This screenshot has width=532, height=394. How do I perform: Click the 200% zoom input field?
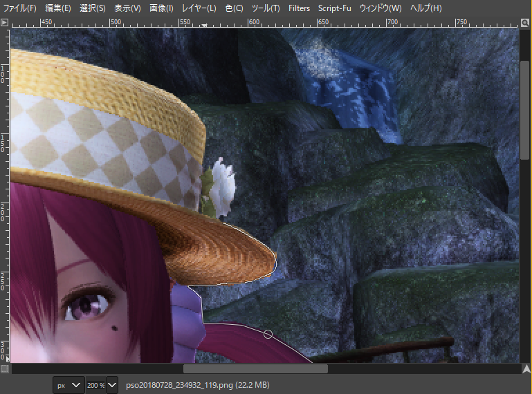coord(95,385)
